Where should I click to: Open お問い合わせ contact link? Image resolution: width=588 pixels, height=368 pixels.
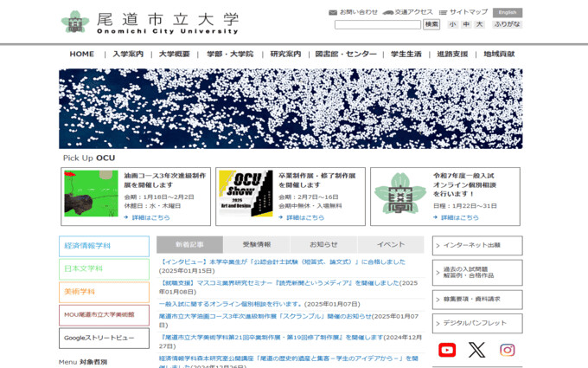pyautogui.click(x=359, y=12)
